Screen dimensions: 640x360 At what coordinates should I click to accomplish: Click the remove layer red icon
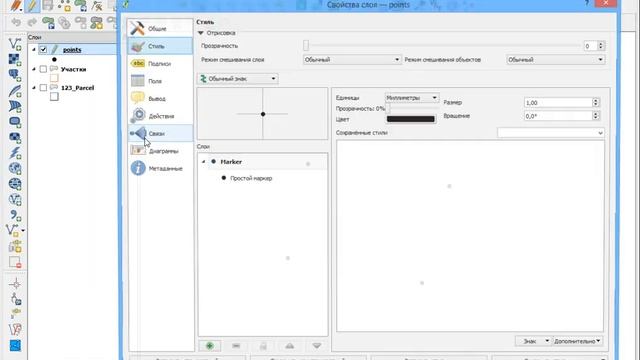click(15, 262)
